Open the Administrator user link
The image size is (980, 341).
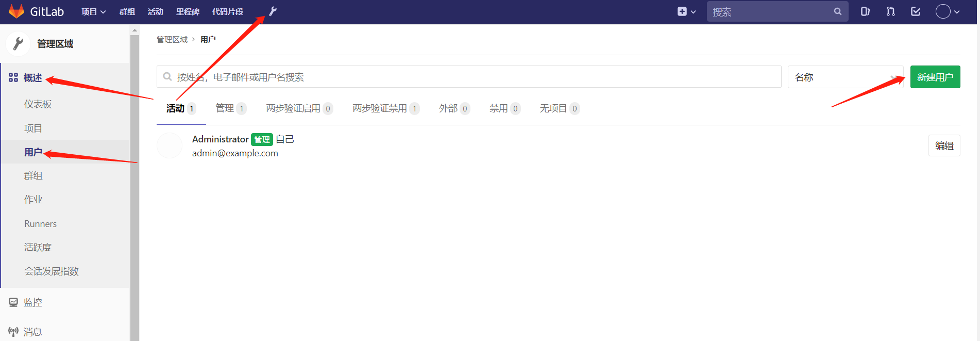[x=220, y=139]
